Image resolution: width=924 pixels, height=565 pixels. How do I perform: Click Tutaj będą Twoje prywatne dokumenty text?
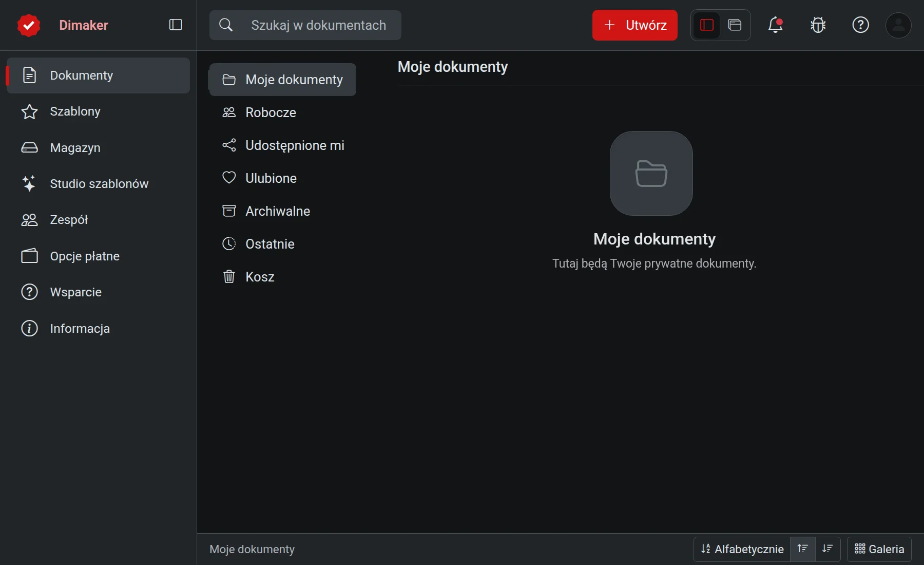[654, 263]
